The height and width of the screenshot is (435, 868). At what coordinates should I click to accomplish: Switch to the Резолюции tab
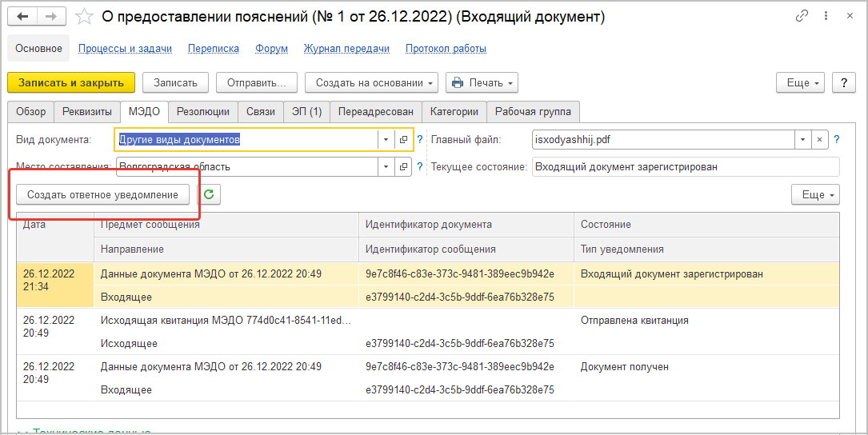202,112
